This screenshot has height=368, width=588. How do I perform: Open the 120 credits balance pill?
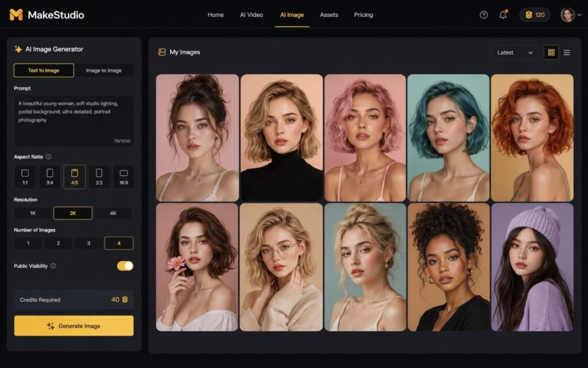click(535, 15)
